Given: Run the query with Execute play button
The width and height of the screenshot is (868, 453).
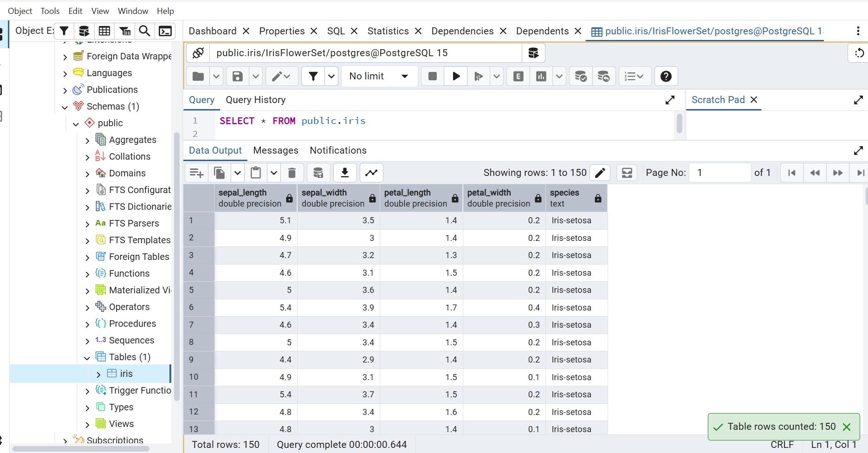Looking at the screenshot, I should tap(456, 76).
